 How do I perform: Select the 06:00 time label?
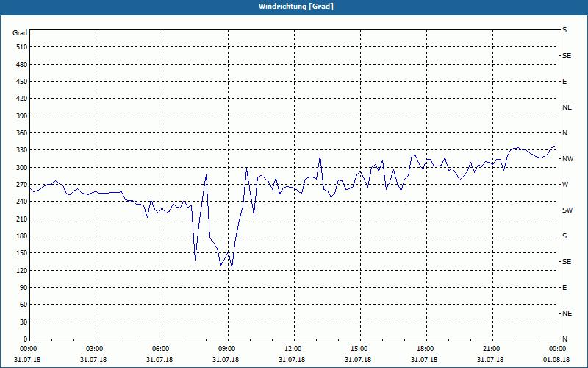pyautogui.click(x=161, y=349)
